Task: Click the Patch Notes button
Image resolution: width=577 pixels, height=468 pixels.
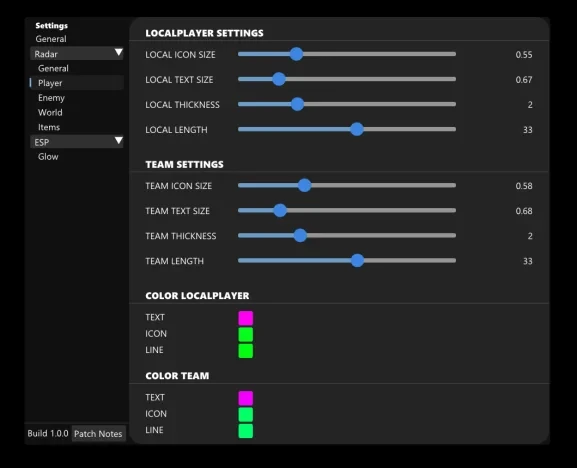Action: pos(98,434)
